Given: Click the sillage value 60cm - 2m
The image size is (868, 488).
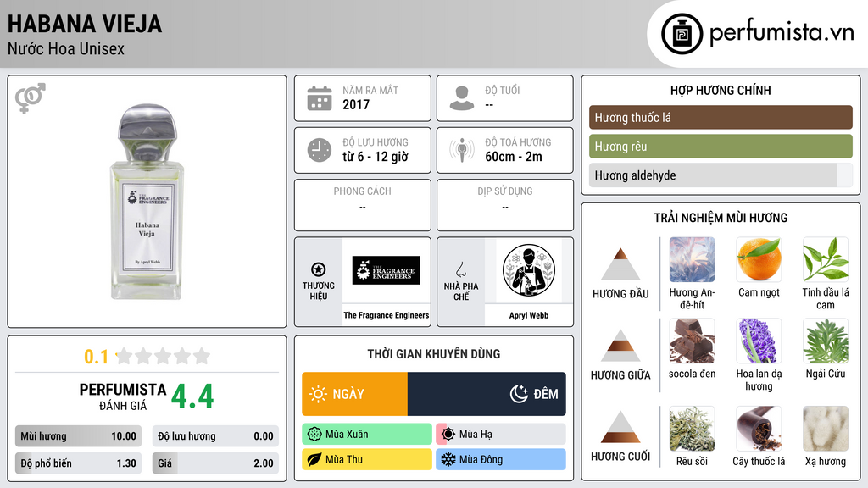Looking at the screenshot, I should (514, 157).
